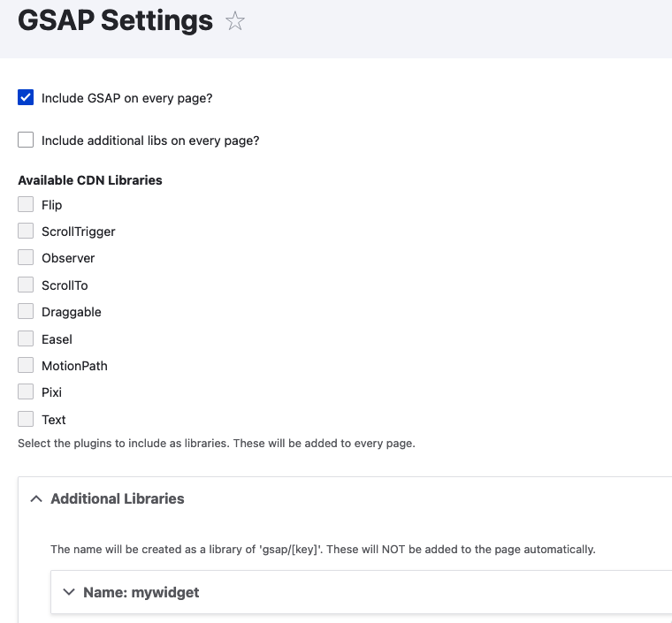Tick the Flip library checkbox
This screenshot has width=672, height=623.
click(x=26, y=204)
